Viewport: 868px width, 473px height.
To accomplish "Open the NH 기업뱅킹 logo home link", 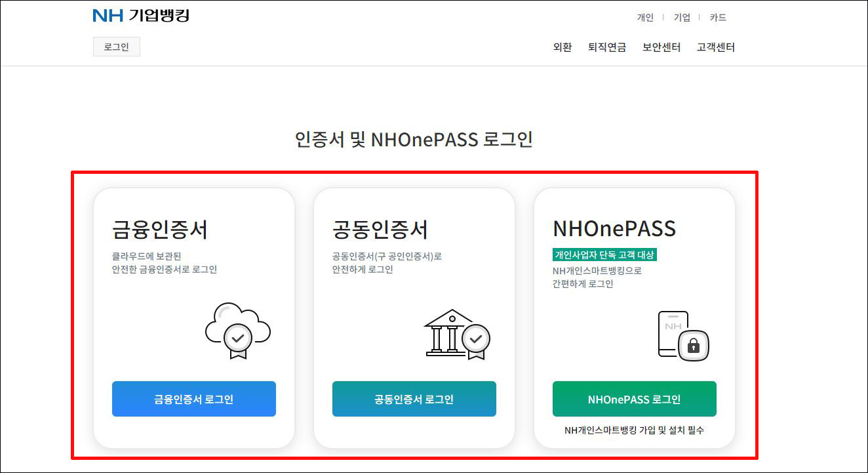I will 141,15.
